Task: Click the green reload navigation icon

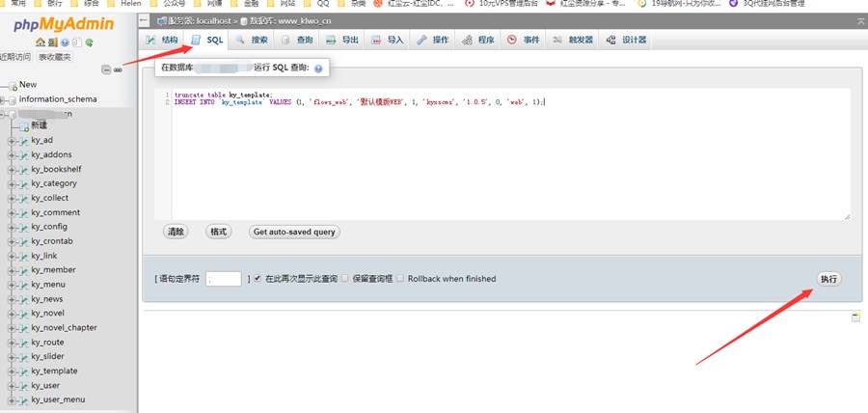Action: (x=89, y=42)
